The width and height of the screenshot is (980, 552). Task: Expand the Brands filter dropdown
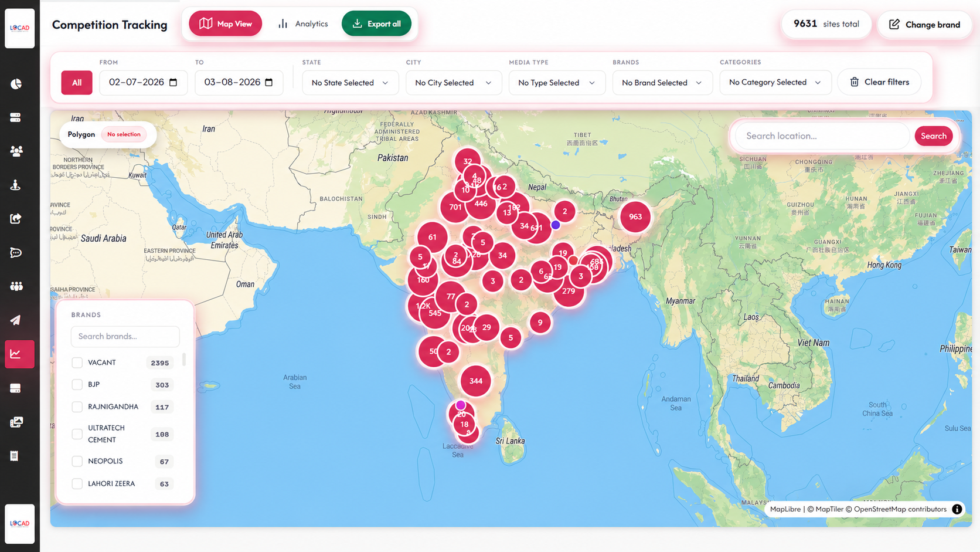point(662,83)
